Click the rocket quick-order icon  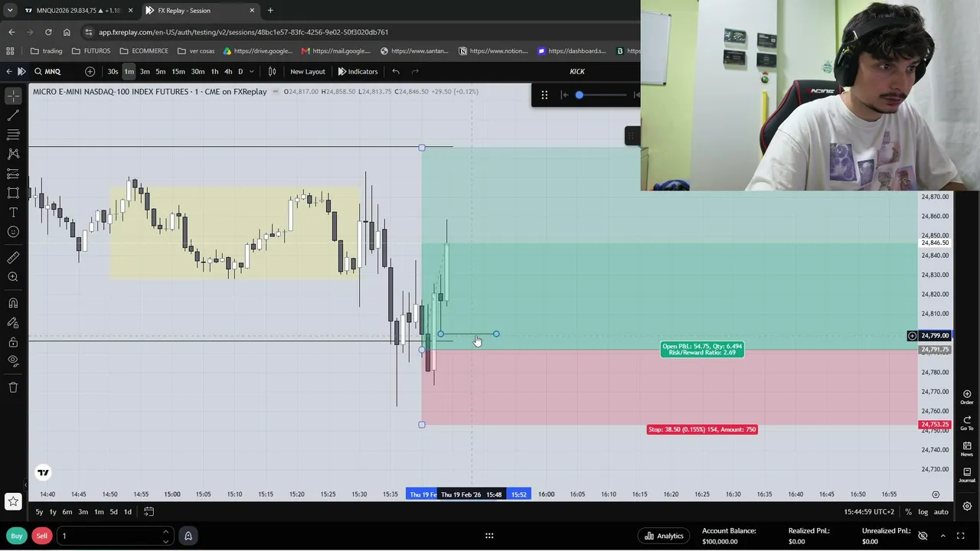(x=188, y=536)
